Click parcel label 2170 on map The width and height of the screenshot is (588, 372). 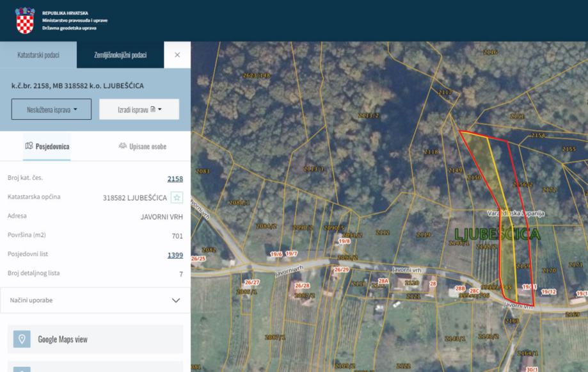point(549,270)
